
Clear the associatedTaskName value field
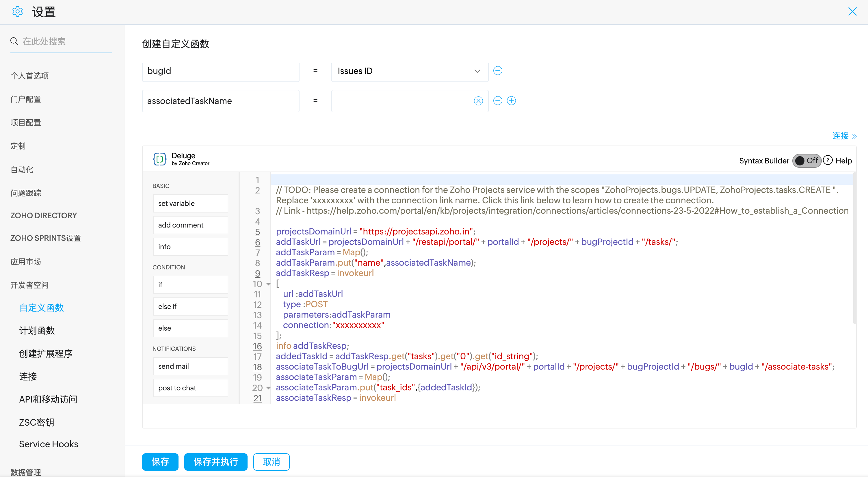(x=478, y=101)
